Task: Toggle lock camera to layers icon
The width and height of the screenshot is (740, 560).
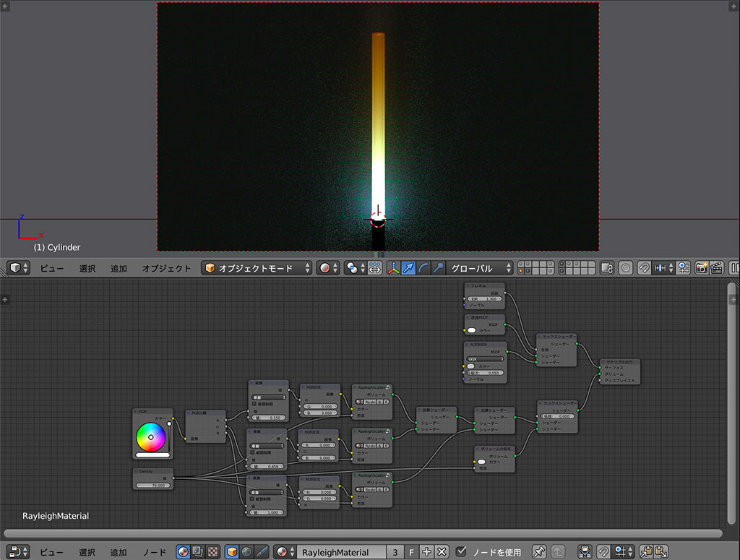Action: (x=607, y=268)
